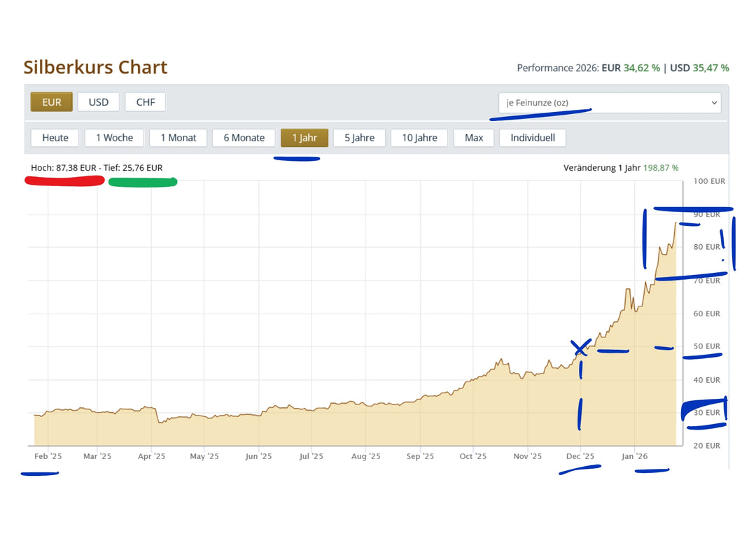Click the dropdown chevron arrow
The width and height of the screenshot is (756, 536).
coord(714,103)
